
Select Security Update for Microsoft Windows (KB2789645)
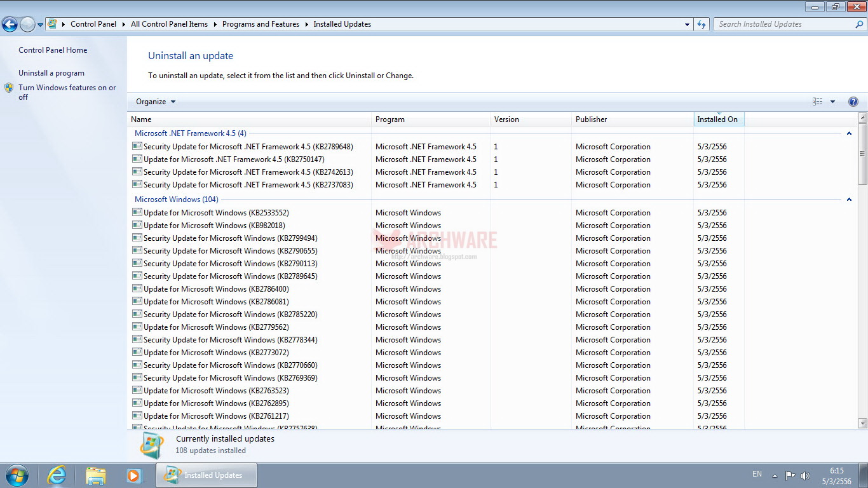point(231,276)
